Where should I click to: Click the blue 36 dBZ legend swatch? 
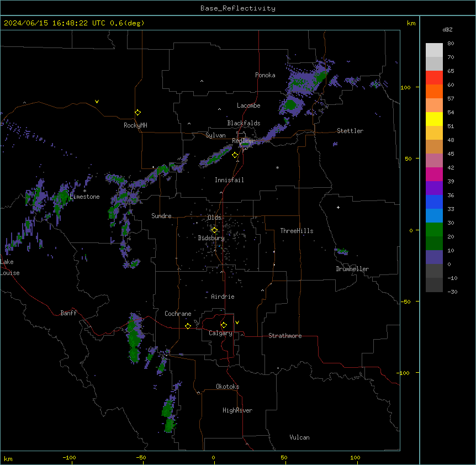pos(434,202)
